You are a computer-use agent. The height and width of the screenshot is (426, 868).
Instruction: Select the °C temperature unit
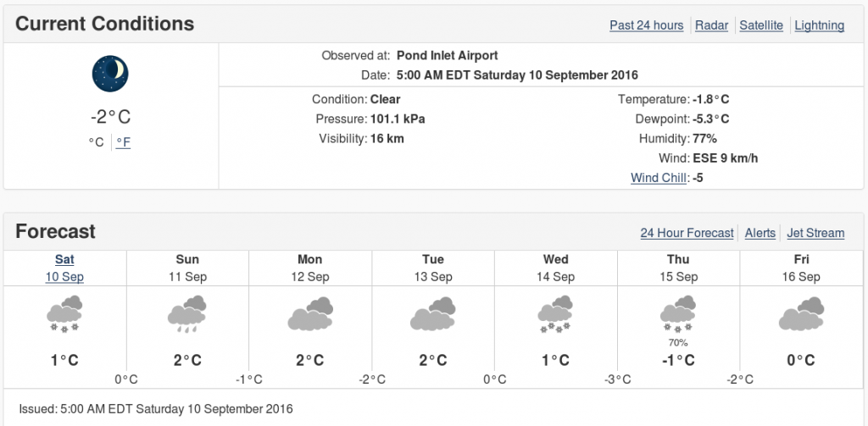[97, 142]
